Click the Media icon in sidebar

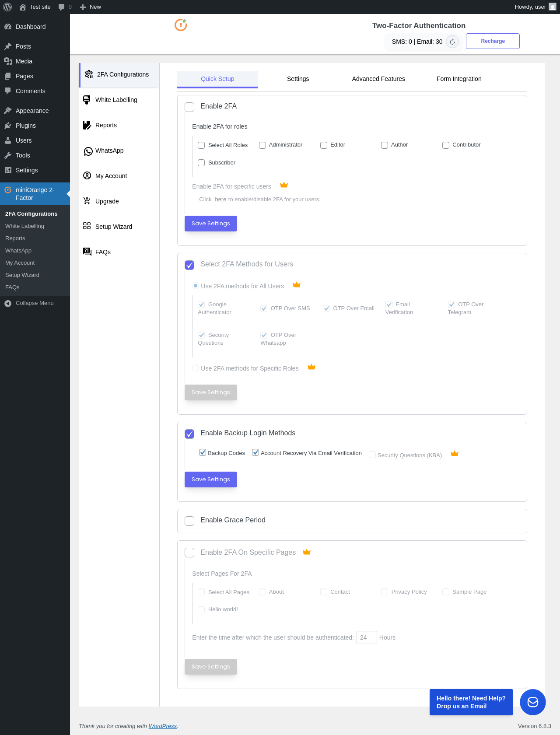coord(8,61)
